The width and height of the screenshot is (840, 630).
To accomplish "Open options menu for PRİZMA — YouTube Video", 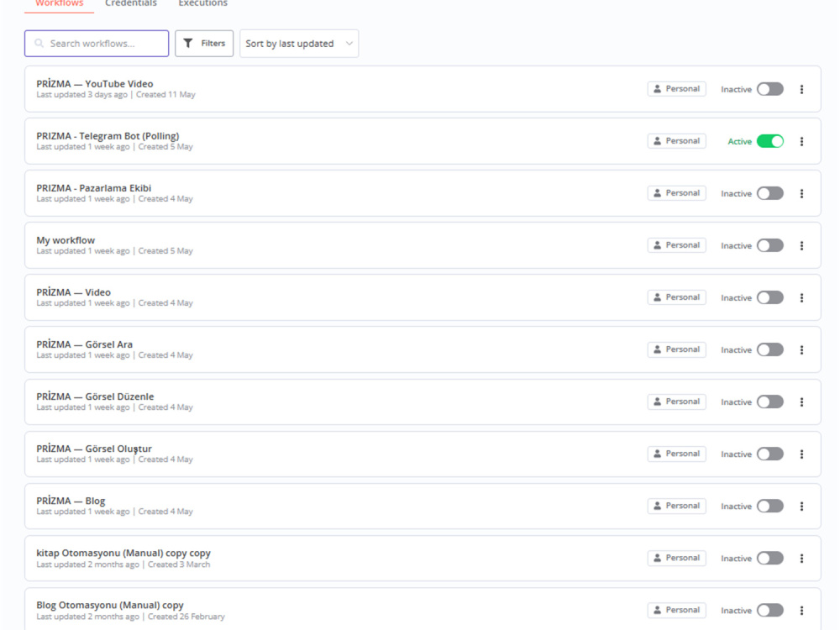I will [x=801, y=90].
